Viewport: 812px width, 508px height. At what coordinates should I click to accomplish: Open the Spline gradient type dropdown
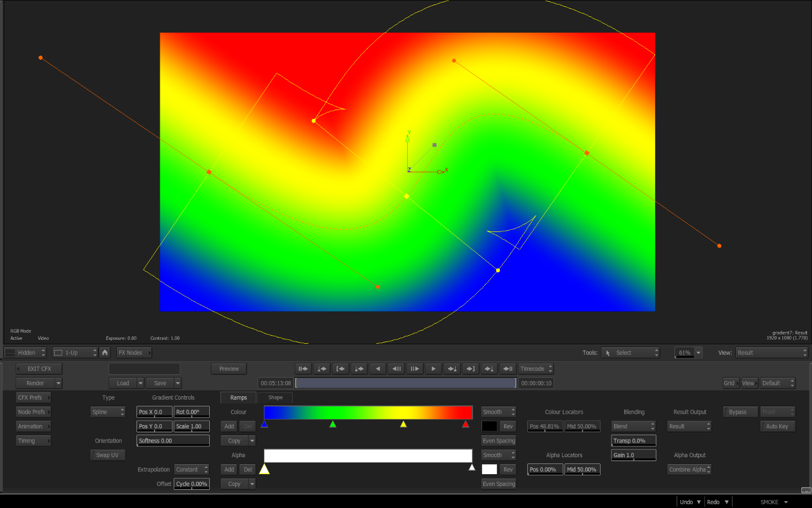click(108, 412)
